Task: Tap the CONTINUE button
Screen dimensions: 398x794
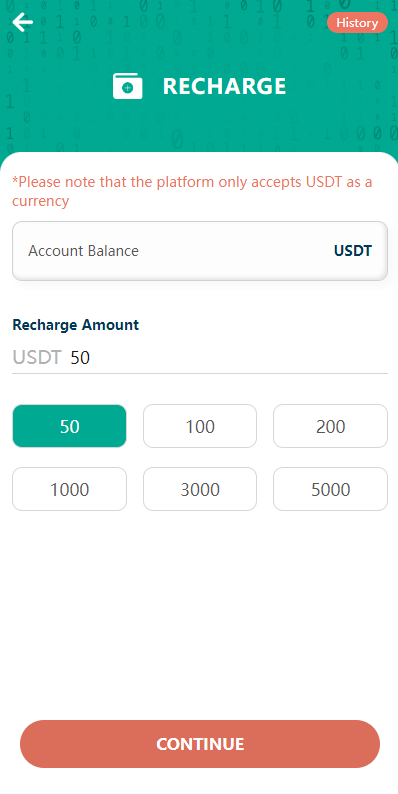Action: [200, 744]
